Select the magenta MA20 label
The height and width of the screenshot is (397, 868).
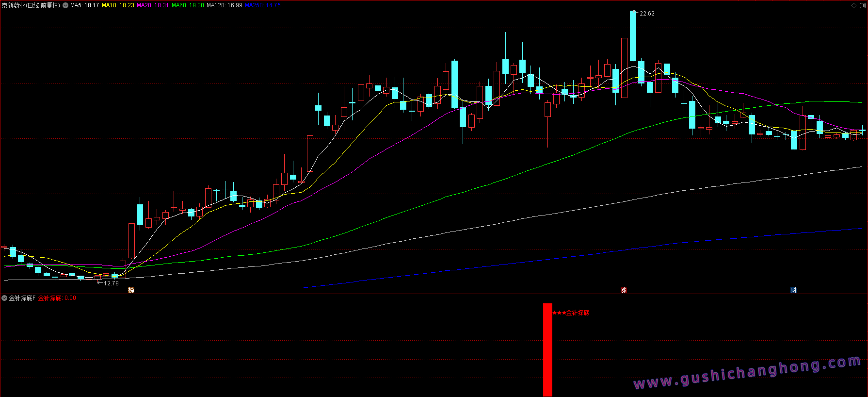[153, 5]
